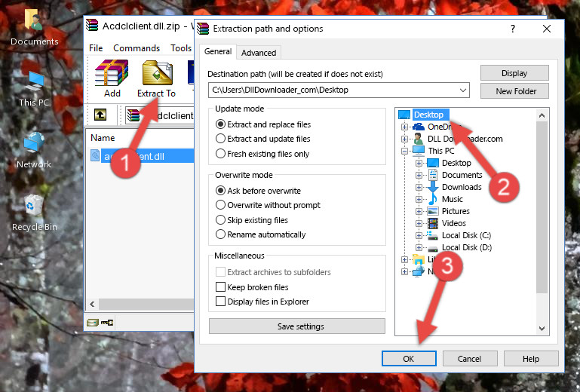The height and width of the screenshot is (392, 580).
Task: Expand the Documents tree node
Action: coord(419,176)
